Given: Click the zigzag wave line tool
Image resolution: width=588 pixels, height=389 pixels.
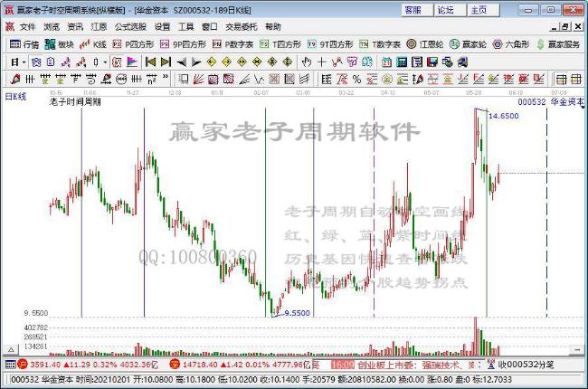Looking at the screenshot, I should (x=259, y=79).
